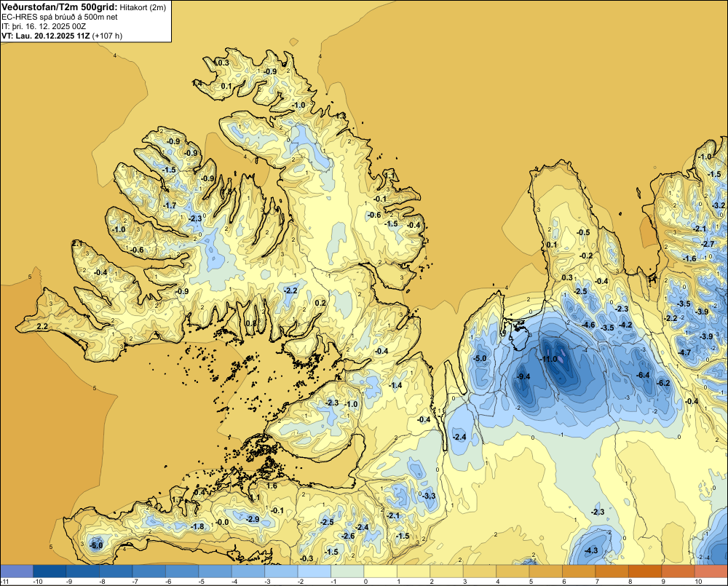Select the legend swatch between -6 and -5

point(182,571)
